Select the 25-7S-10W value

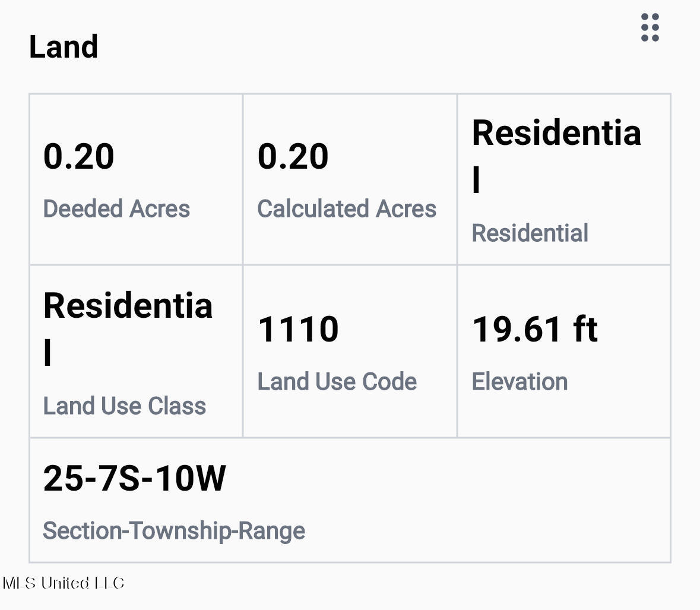click(134, 478)
